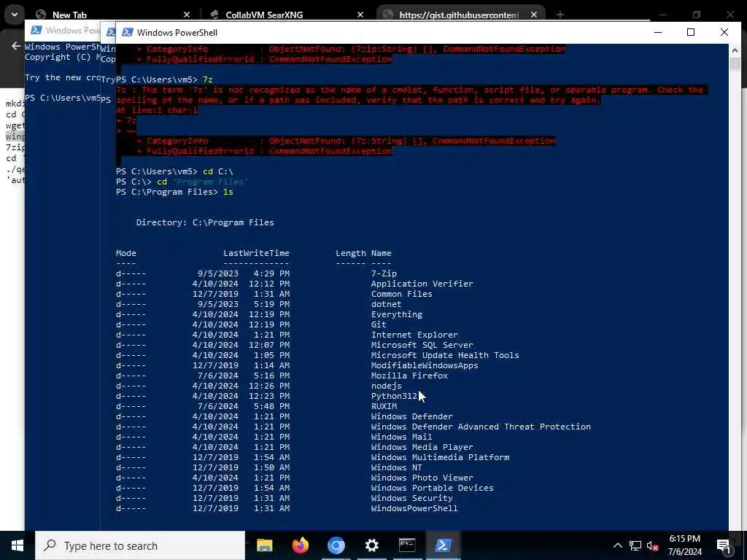Click the PowerShell taskbar icon
The height and width of the screenshot is (560, 747).
click(443, 545)
